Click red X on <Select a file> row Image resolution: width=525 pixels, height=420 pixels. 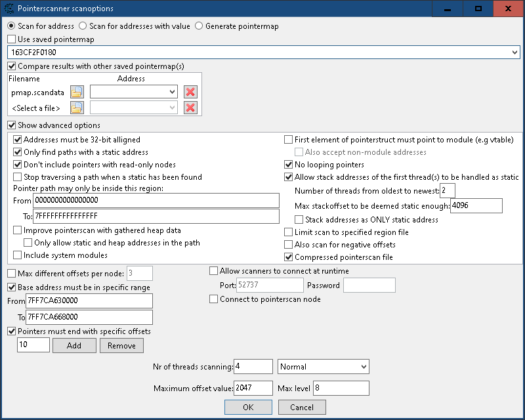pos(190,108)
